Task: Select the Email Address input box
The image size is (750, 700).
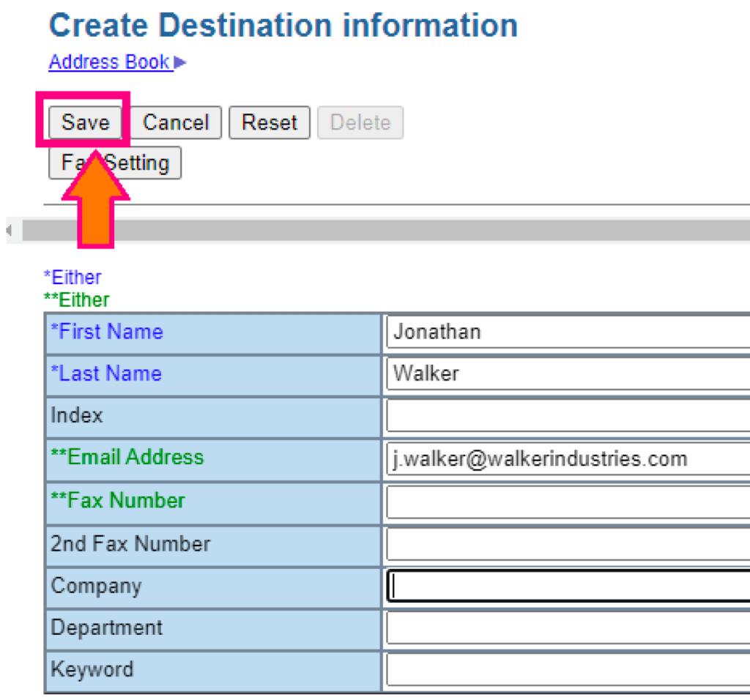Action: coord(568,458)
